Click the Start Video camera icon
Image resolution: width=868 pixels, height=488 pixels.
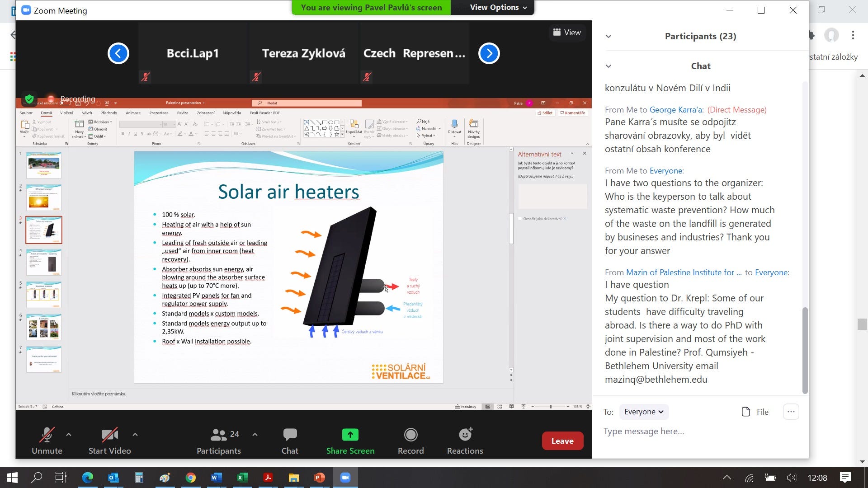(x=109, y=435)
